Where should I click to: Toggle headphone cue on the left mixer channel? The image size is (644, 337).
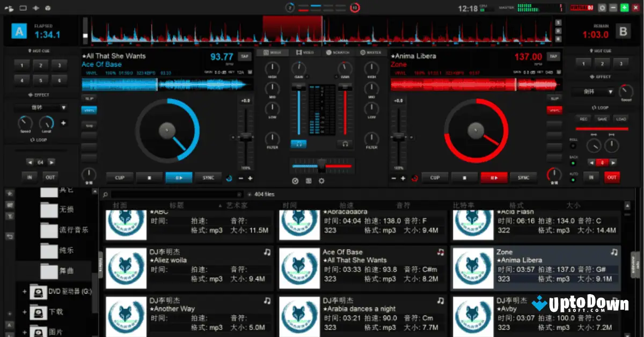coord(298,144)
